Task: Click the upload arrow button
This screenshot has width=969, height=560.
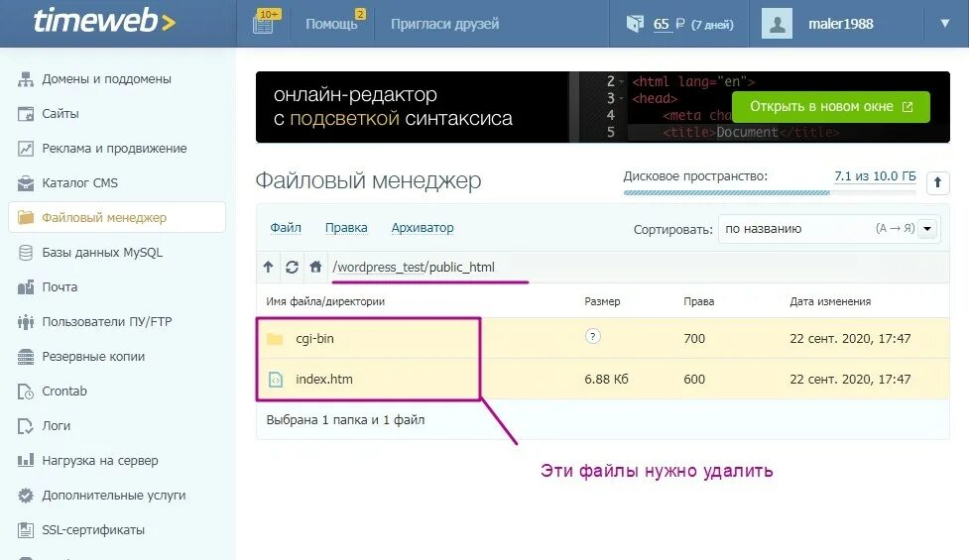Action: [937, 182]
